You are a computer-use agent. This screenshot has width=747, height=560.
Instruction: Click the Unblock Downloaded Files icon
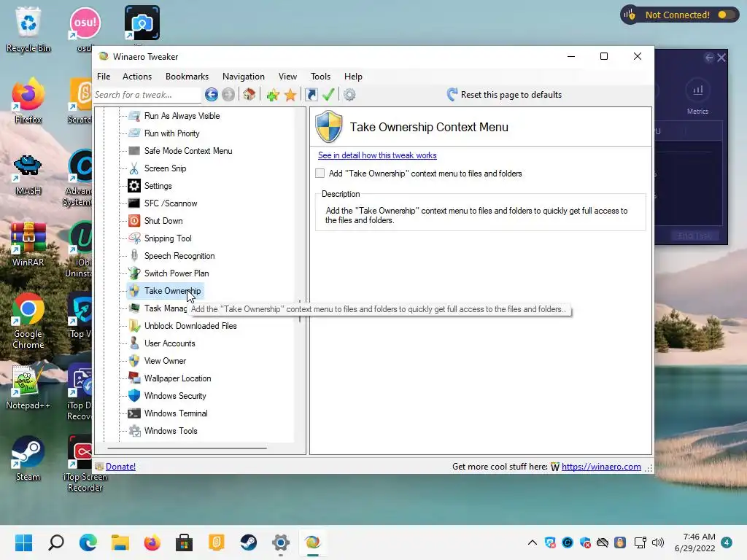click(x=134, y=326)
